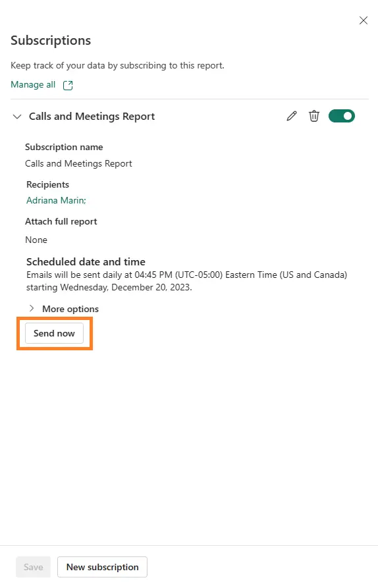Click the 'Attach full report' label
This screenshot has width=378, height=588.
click(61, 221)
